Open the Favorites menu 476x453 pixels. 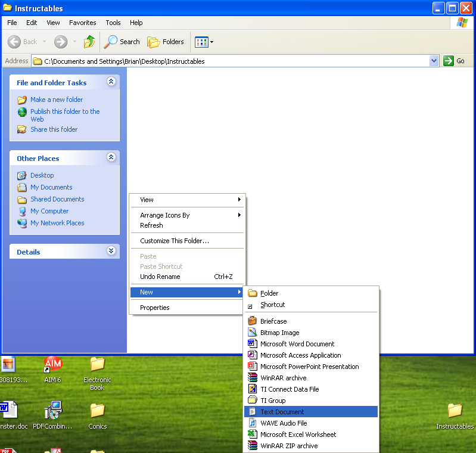coord(83,23)
